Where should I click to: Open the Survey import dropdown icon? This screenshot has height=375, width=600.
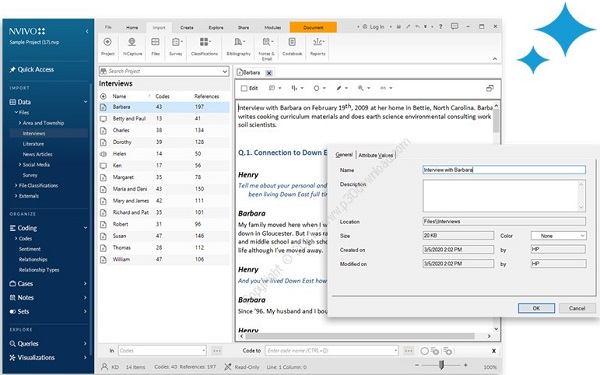176,42
